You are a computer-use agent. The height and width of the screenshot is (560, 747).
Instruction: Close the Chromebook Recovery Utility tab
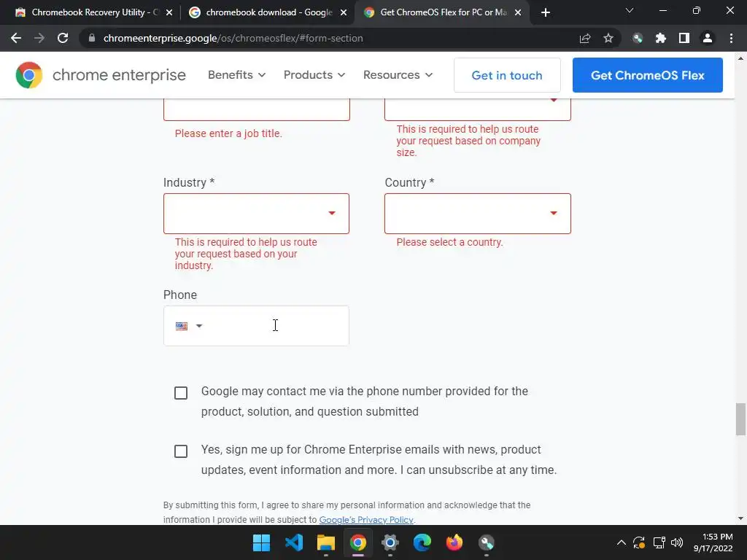pos(169,12)
